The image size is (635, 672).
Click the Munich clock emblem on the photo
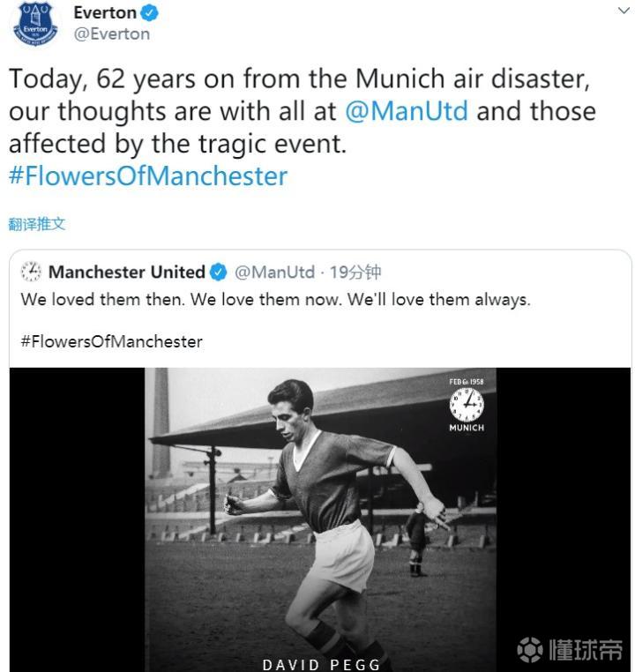[x=467, y=405]
